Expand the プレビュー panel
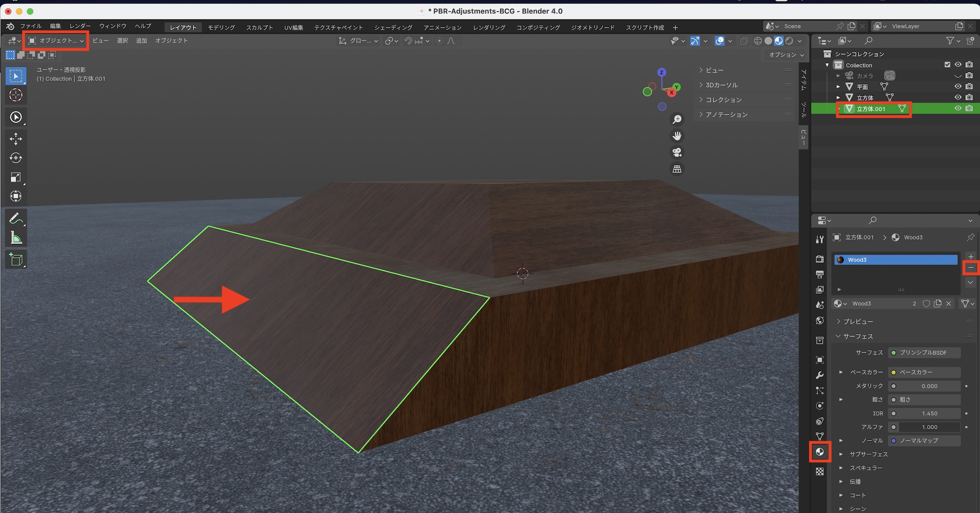 pyautogui.click(x=857, y=321)
